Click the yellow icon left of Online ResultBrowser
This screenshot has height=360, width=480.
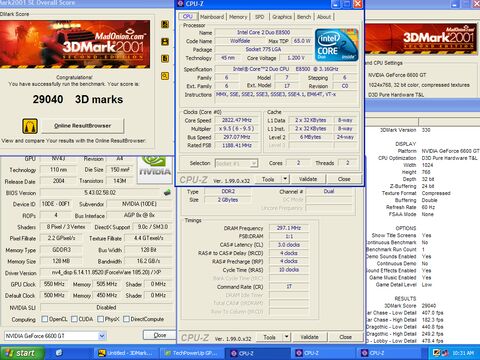pos(30,126)
